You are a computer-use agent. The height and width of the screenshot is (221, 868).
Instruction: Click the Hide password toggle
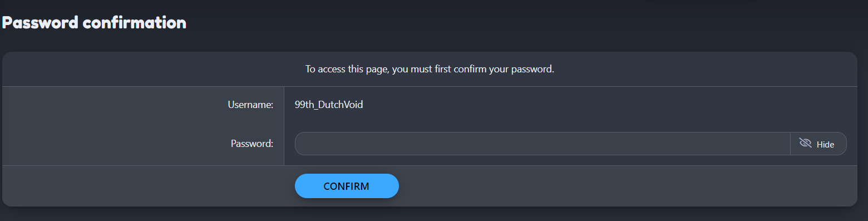tap(818, 144)
